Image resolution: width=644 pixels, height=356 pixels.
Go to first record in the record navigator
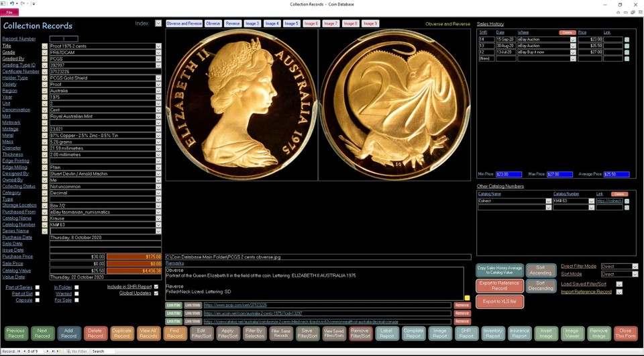tap(19, 351)
